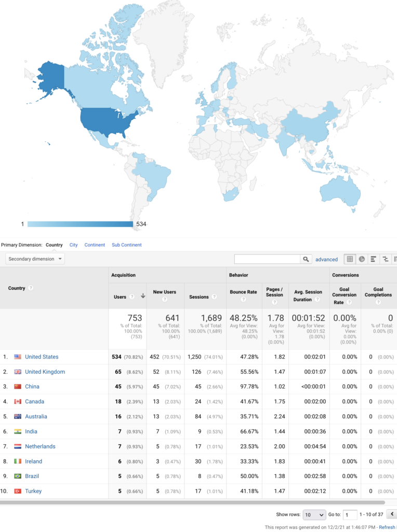The height and width of the screenshot is (532, 397).
Task: Click the 1,689 total sessions value
Action: 211,318
